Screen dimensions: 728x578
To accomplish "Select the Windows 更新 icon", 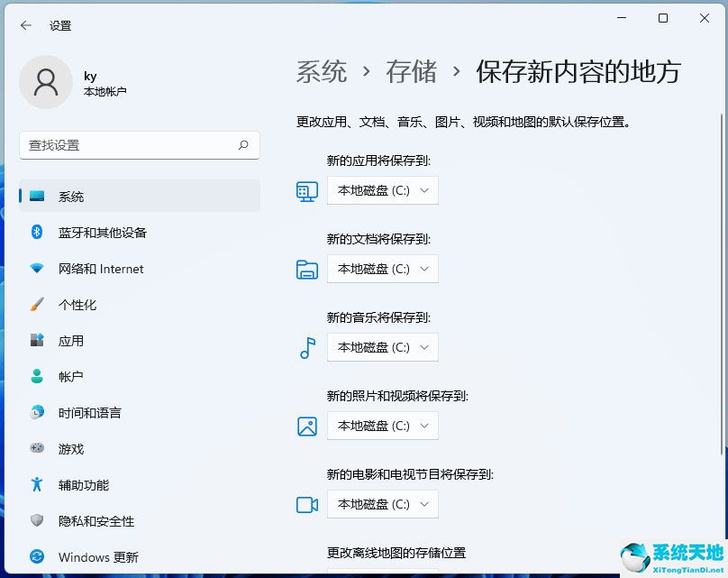I will coord(37,557).
